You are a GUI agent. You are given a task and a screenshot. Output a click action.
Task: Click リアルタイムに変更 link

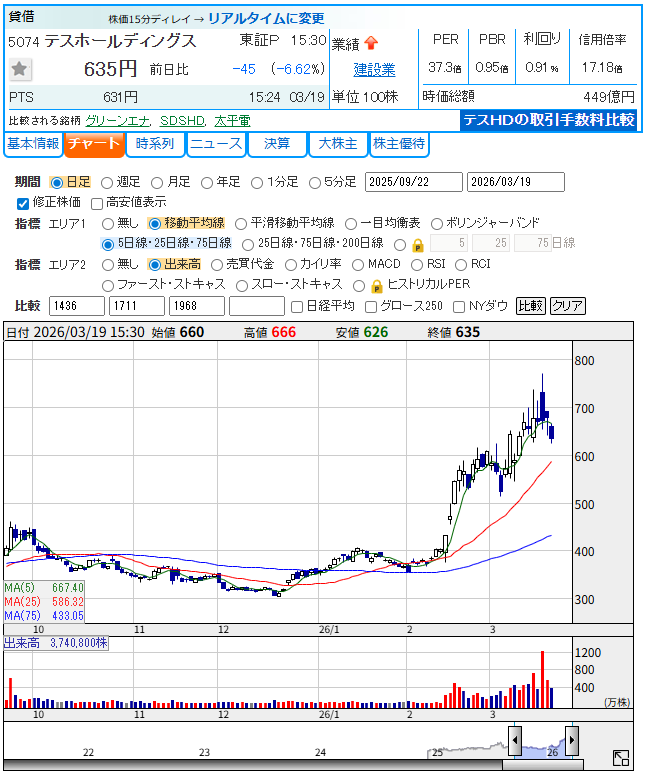click(x=266, y=19)
